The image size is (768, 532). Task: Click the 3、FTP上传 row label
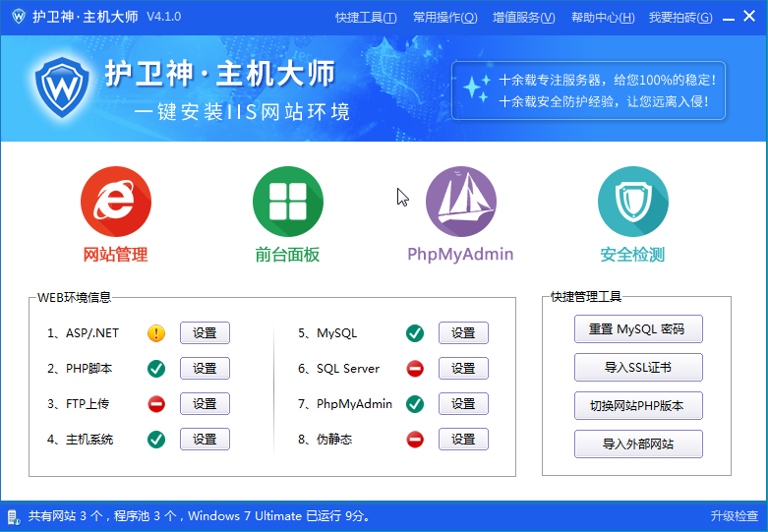click(x=79, y=403)
